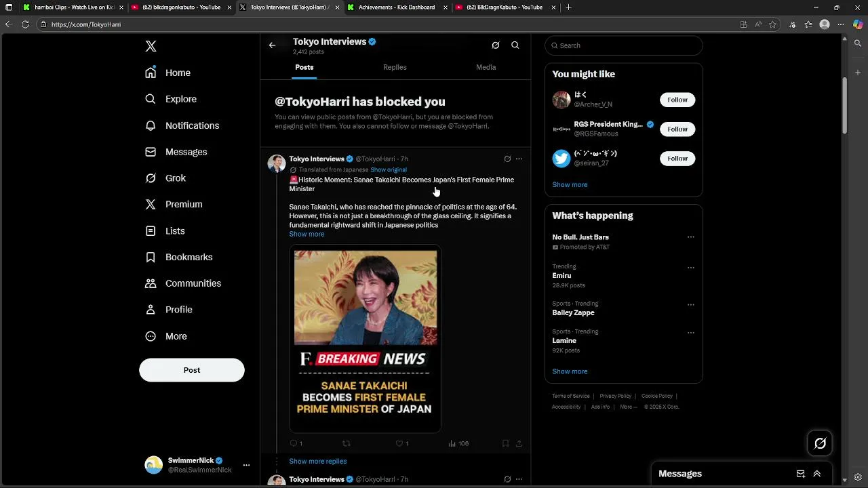Click the Post button

point(192,370)
